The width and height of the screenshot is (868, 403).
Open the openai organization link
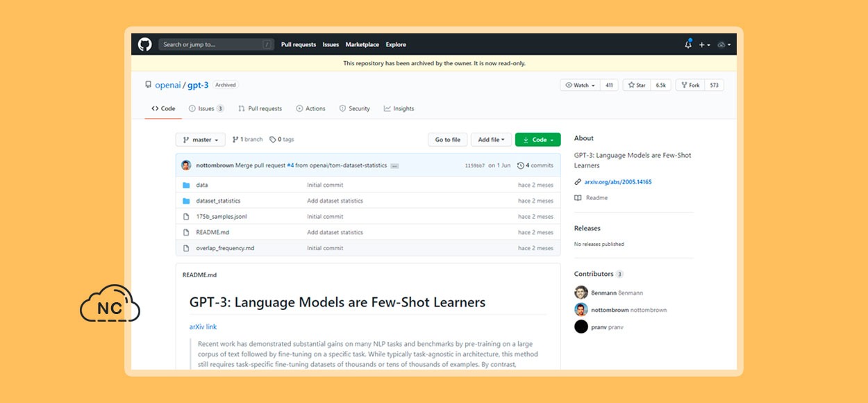pos(168,85)
